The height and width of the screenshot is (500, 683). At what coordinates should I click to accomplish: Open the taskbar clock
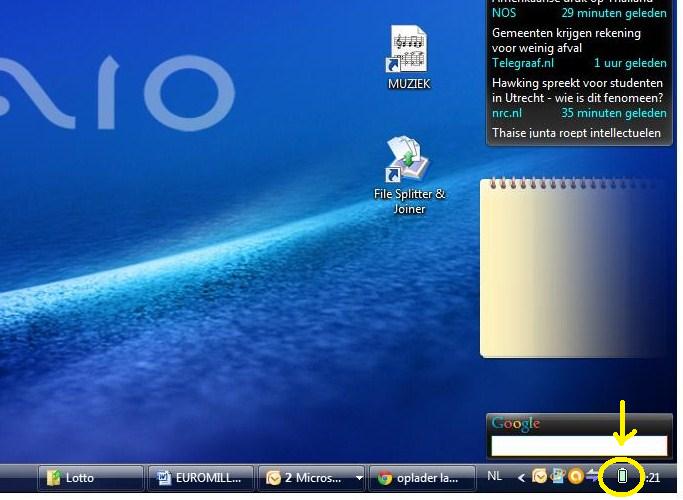(652, 478)
